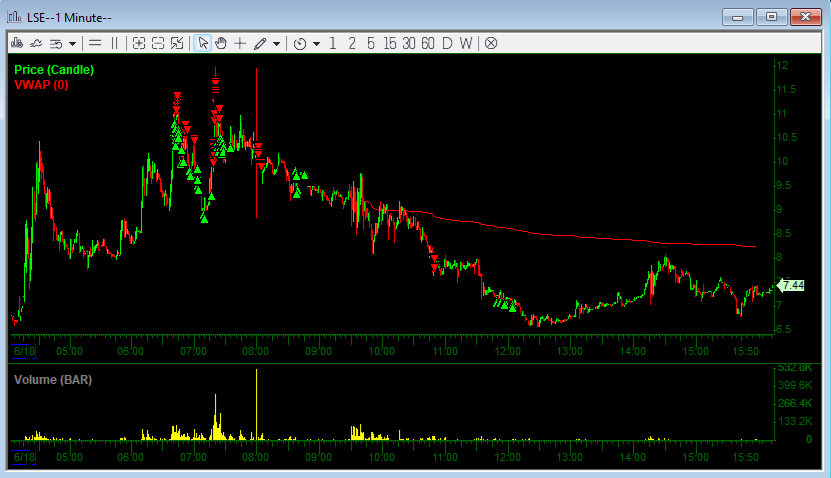Click the tall red spike candle near 08:00
Viewport: 831px width, 478px height.
[257, 143]
